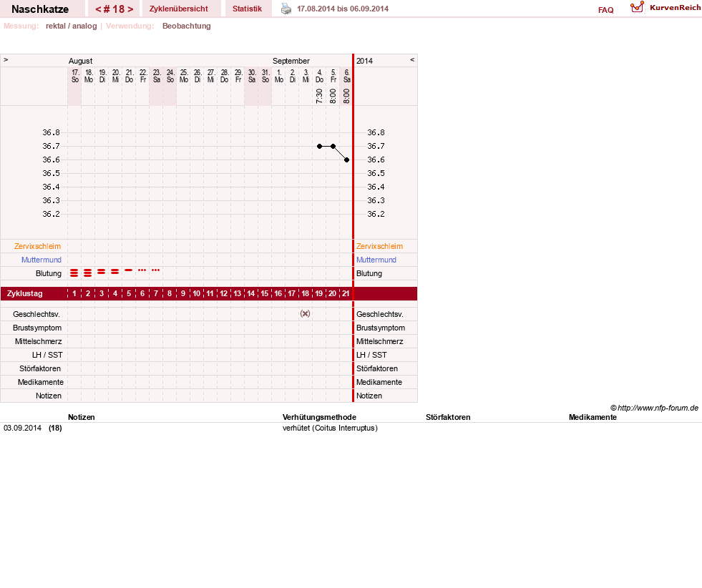The image size is (702, 588).
Task: Go to the next cycle arrow beside #18
Action: click(x=130, y=9)
